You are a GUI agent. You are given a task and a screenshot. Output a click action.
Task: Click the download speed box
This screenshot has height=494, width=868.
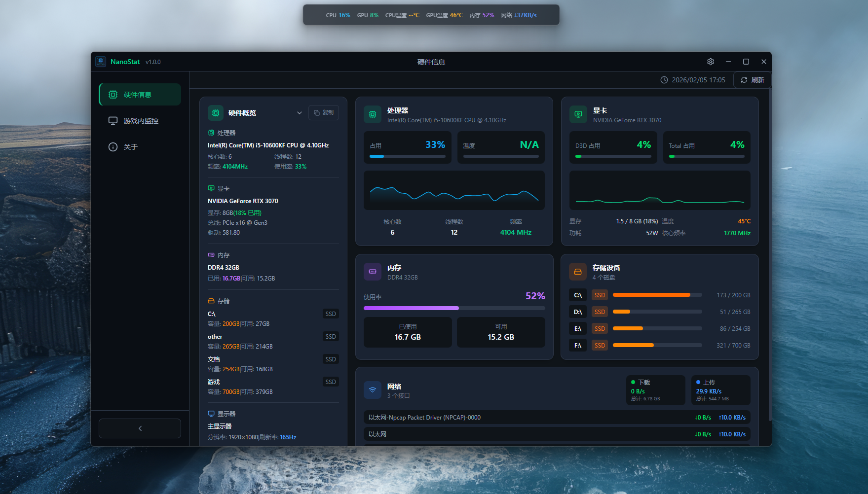pyautogui.click(x=656, y=390)
